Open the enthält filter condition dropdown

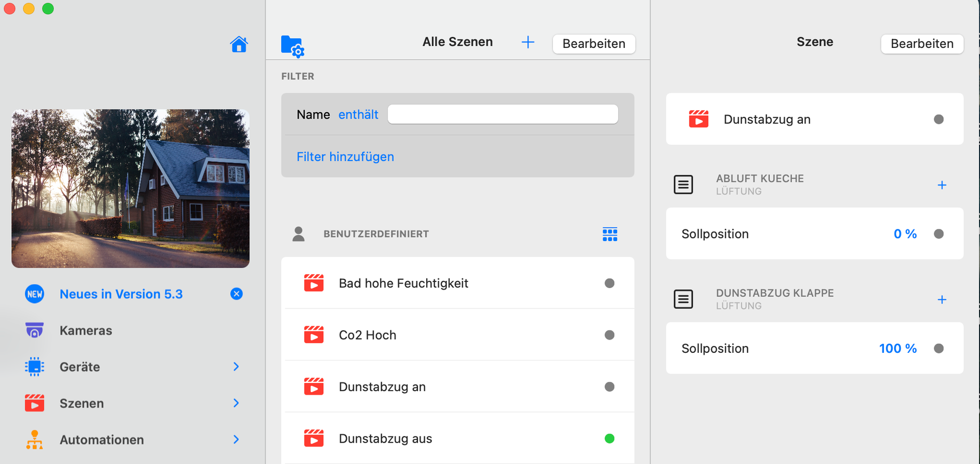coord(358,115)
